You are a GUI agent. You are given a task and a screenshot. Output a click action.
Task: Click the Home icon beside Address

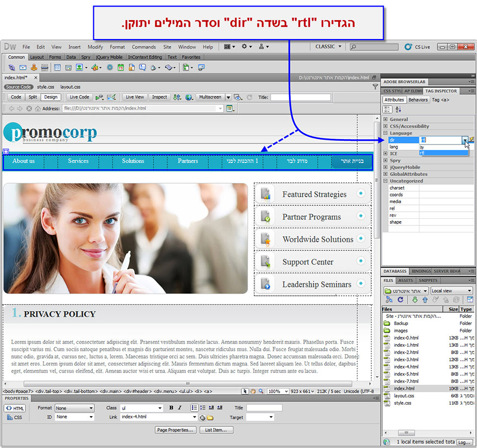pos(38,108)
